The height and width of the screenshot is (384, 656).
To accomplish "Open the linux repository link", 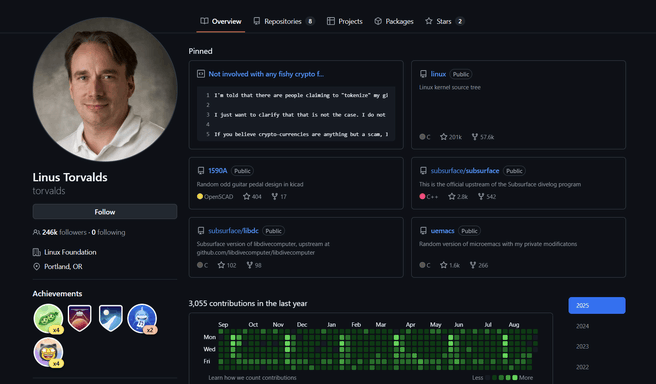I will click(x=438, y=74).
